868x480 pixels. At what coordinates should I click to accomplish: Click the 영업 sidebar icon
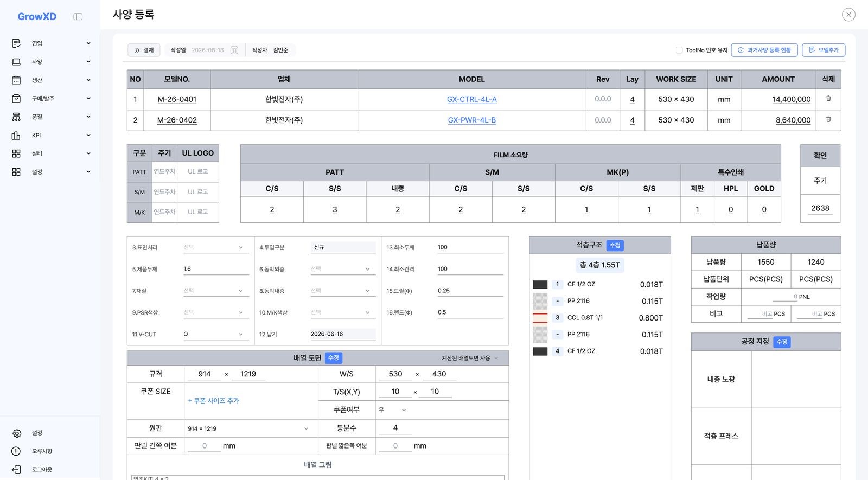click(x=16, y=43)
